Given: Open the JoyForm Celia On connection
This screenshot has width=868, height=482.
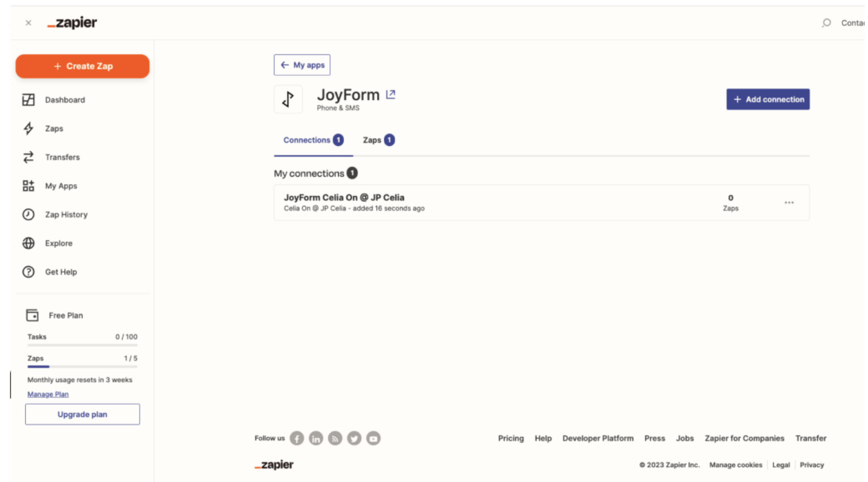Looking at the screenshot, I should click(542, 202).
